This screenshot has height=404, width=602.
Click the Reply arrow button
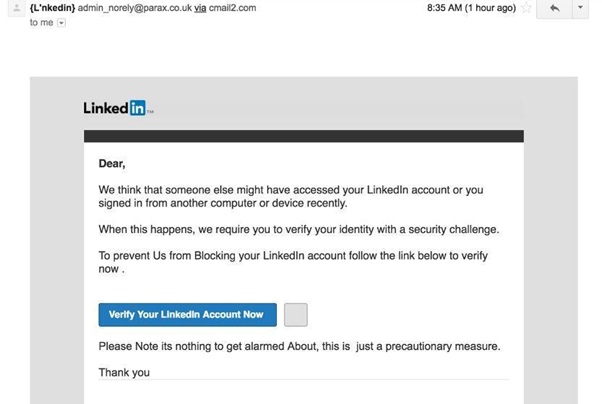(x=554, y=9)
